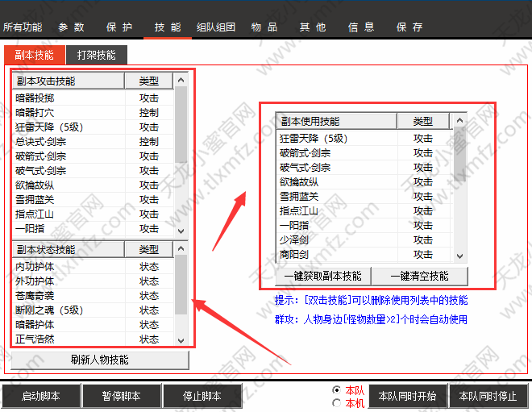Open the 信息 tab

point(361,27)
